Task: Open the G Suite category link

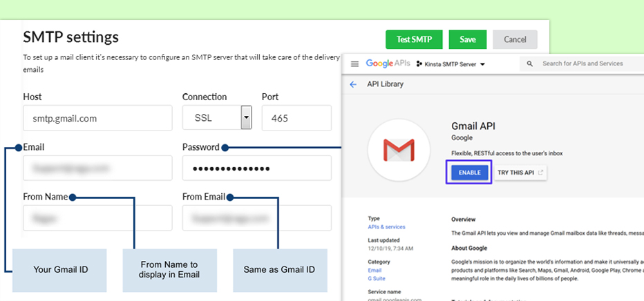Action: point(376,278)
